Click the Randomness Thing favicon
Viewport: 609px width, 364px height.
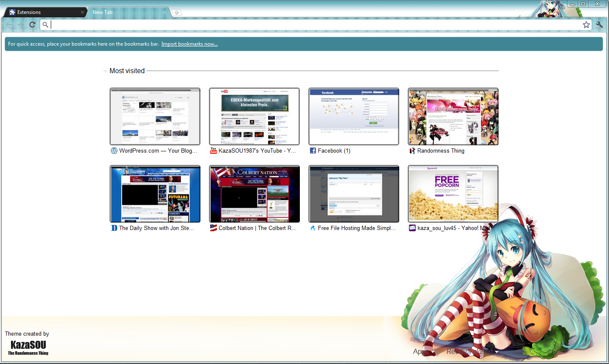pos(412,151)
